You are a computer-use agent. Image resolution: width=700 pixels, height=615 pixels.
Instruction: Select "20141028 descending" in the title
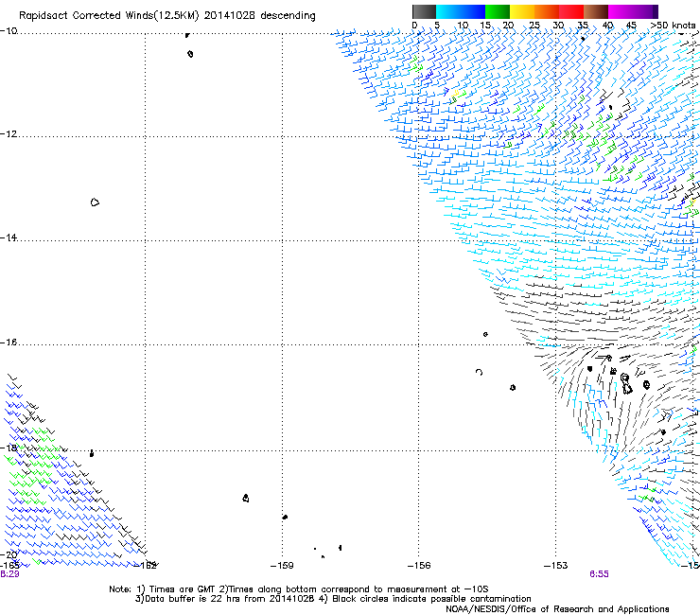click(260, 16)
